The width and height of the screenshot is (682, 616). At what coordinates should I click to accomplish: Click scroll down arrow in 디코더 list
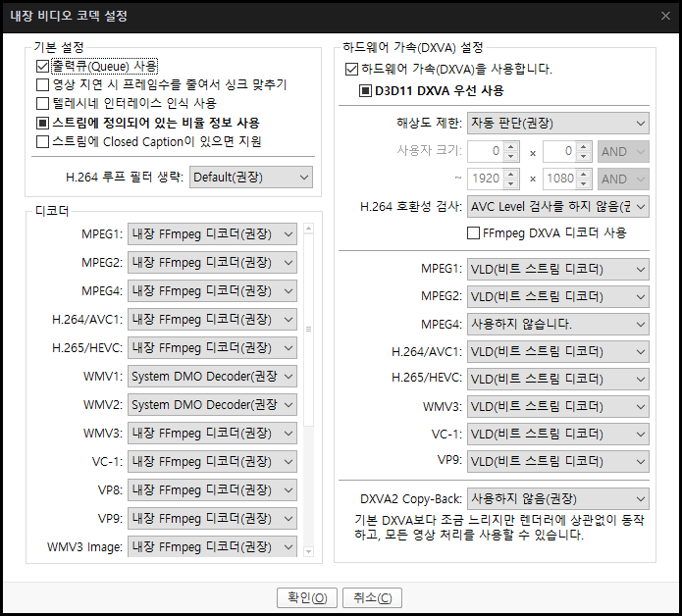[309, 551]
